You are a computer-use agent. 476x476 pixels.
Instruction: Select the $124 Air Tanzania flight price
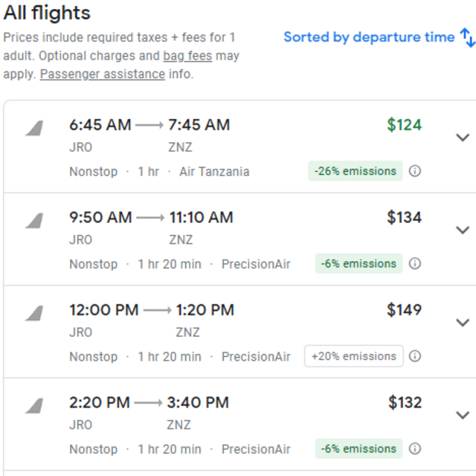pyautogui.click(x=405, y=125)
